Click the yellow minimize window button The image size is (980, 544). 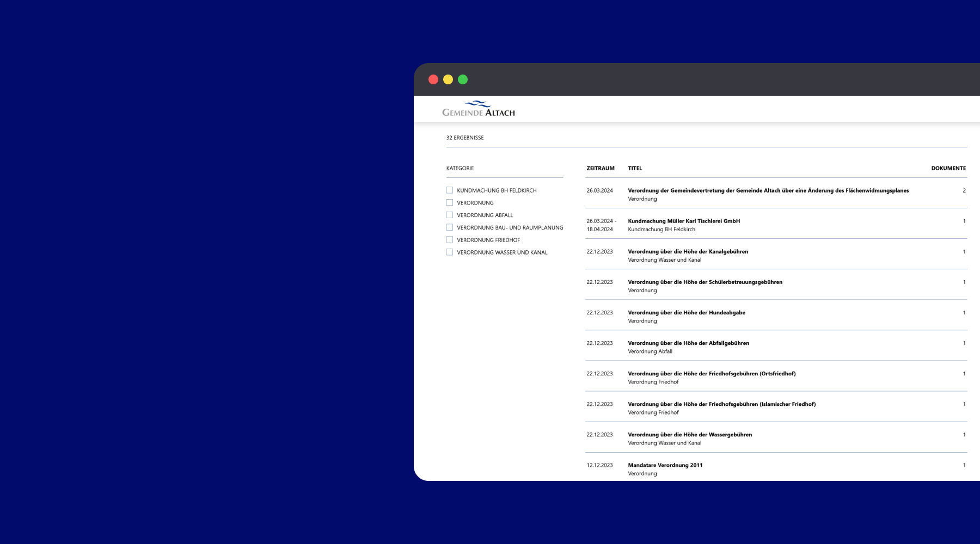448,79
